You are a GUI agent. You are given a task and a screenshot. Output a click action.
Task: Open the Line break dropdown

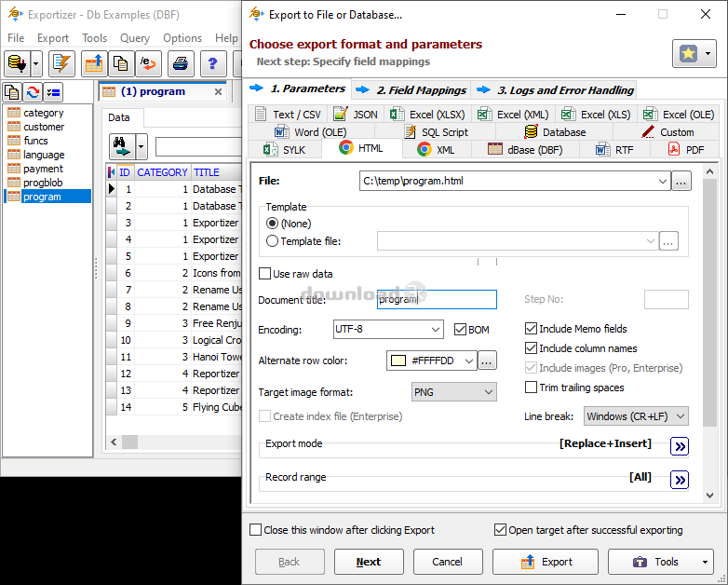(681, 416)
